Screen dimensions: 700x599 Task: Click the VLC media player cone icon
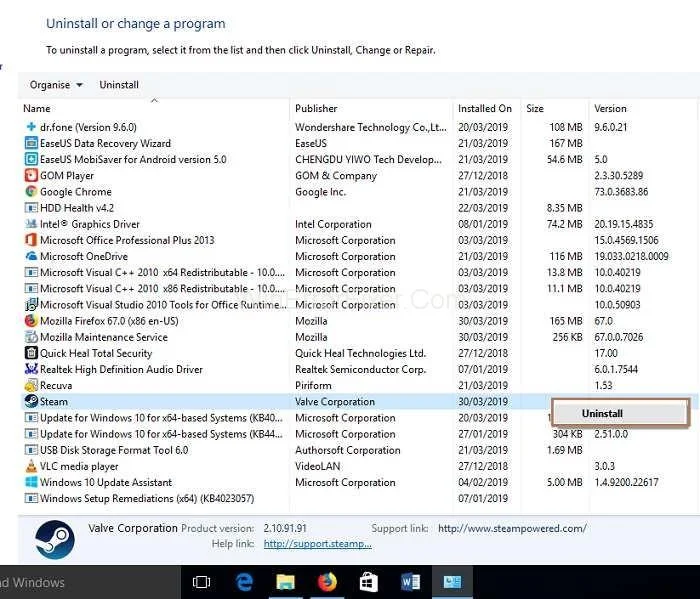click(31, 466)
